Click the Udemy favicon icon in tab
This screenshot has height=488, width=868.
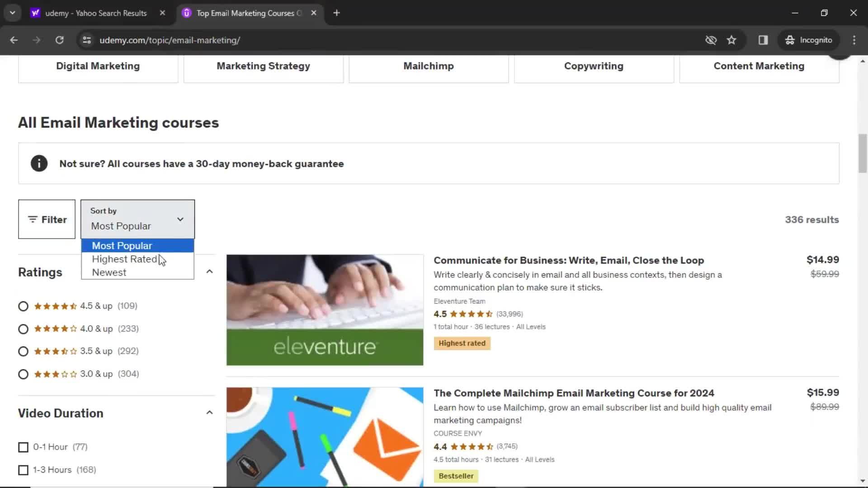pos(187,13)
